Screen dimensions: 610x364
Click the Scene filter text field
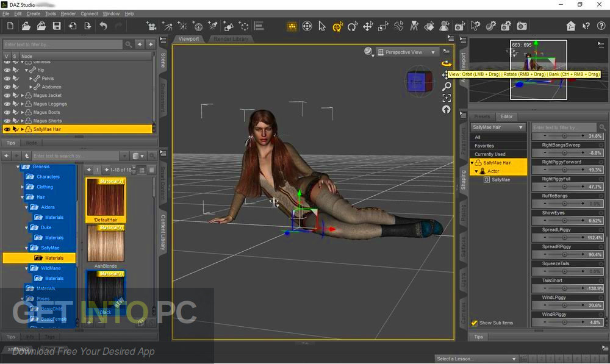tap(63, 45)
